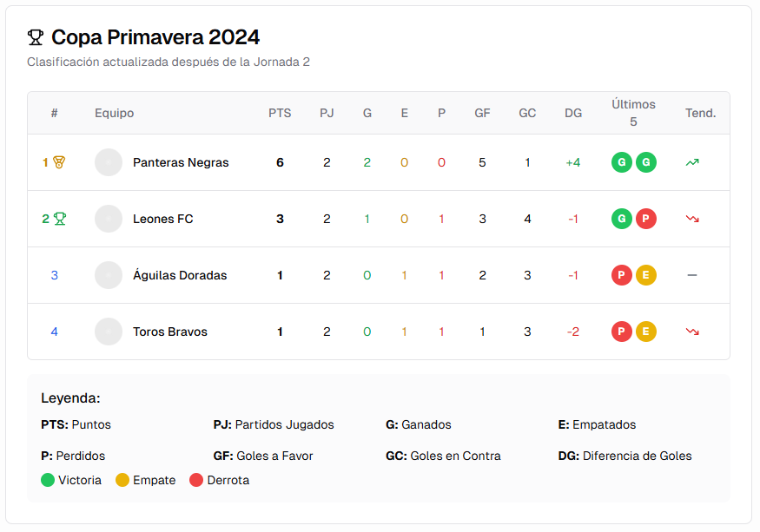This screenshot has height=532, width=760.
Task: Click the rising trend arrow for Panteras Negras
Action: click(x=691, y=161)
